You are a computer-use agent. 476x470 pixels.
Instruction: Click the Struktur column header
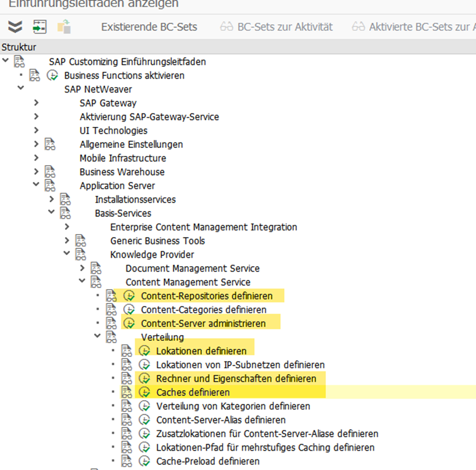click(19, 47)
